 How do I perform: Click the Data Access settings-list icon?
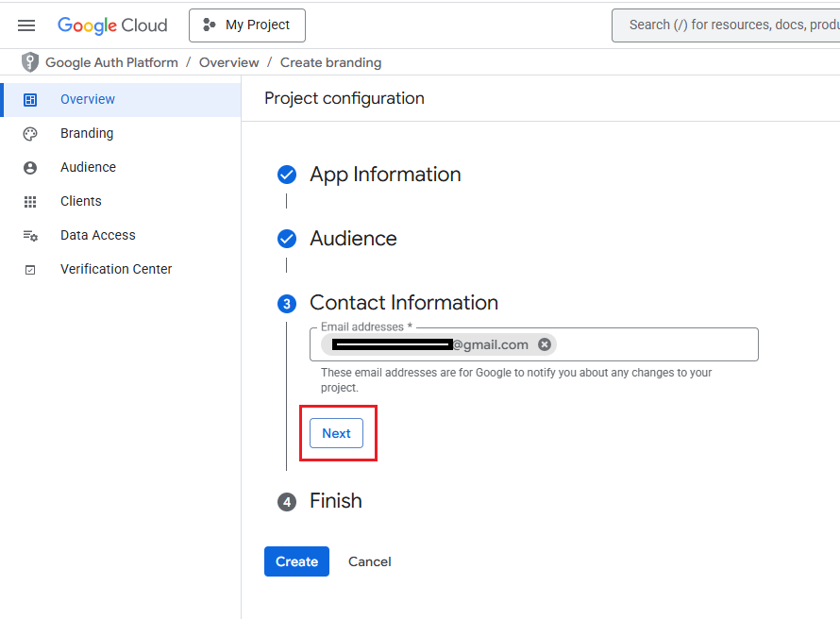click(30, 236)
